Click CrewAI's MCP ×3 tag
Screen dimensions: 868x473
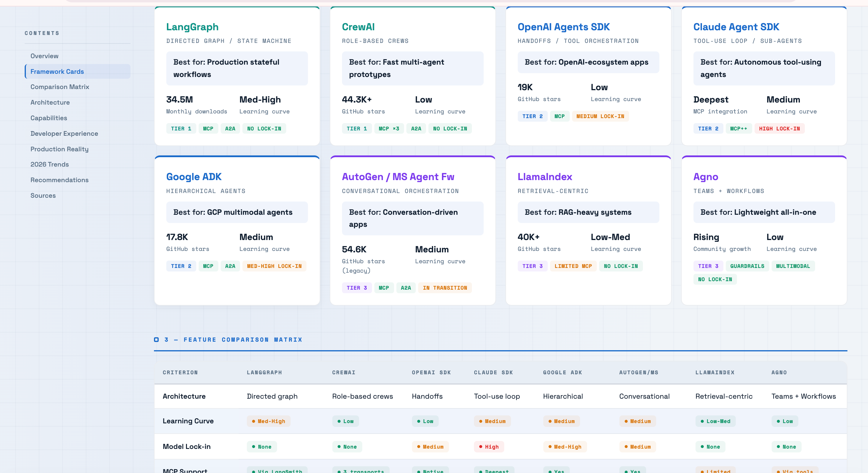point(388,129)
